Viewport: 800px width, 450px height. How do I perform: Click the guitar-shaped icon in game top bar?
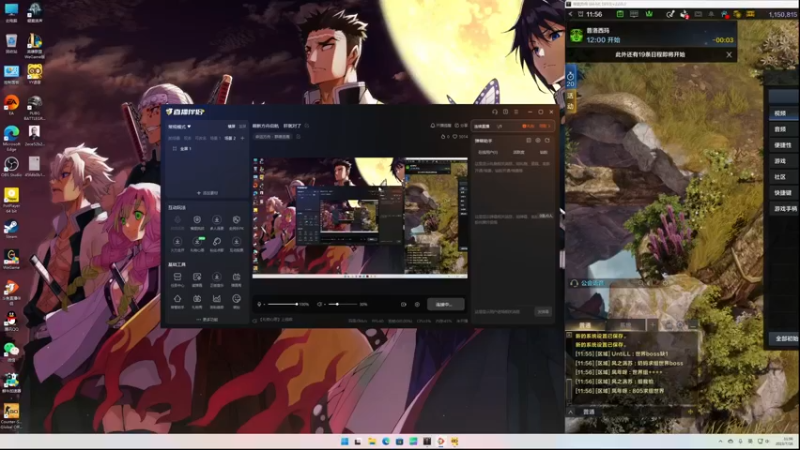670,14
